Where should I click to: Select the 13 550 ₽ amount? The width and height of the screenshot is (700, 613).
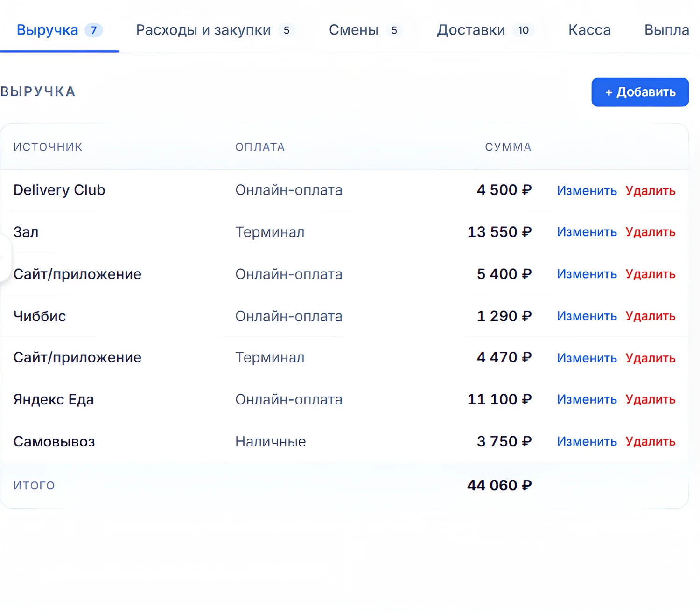499,232
